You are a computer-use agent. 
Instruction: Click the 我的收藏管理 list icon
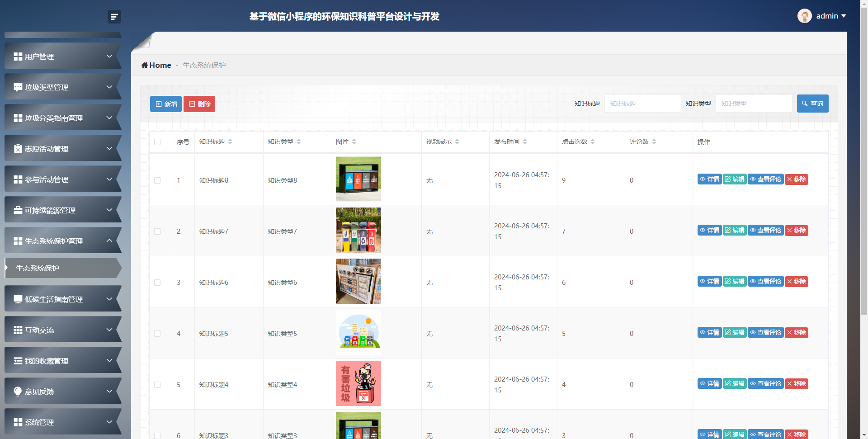click(x=18, y=361)
